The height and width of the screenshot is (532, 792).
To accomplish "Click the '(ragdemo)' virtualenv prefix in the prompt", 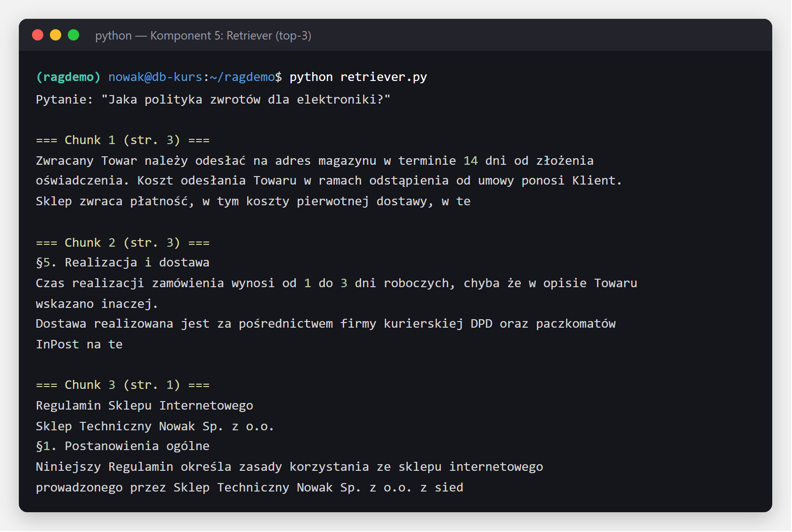I will point(68,77).
